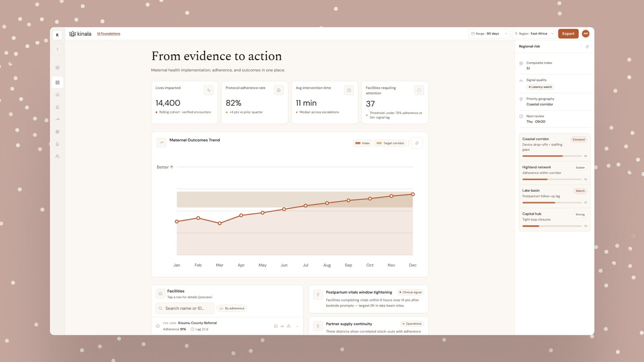Click the alert triangle icon in the Kisumu row
This screenshot has width=644, height=362.
(x=289, y=326)
